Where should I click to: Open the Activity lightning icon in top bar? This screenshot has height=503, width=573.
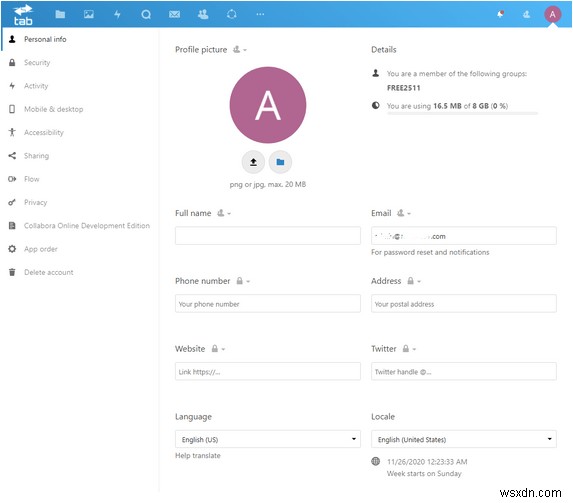[117, 14]
